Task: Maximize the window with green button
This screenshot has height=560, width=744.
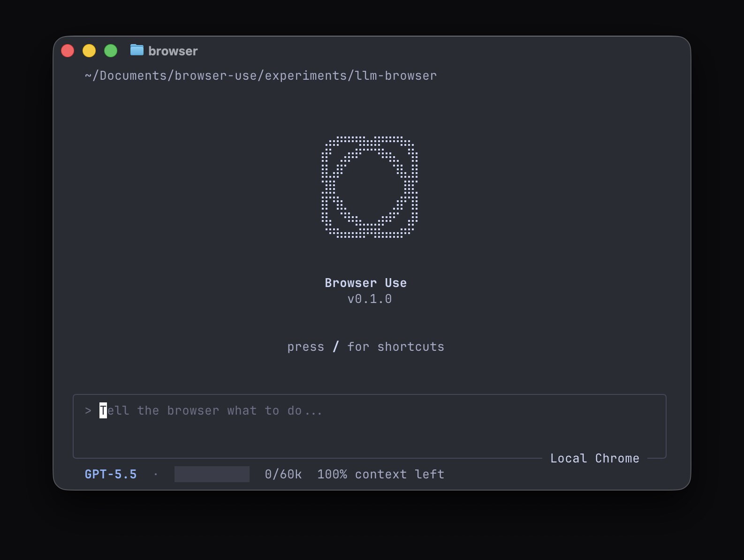Action: click(x=111, y=51)
